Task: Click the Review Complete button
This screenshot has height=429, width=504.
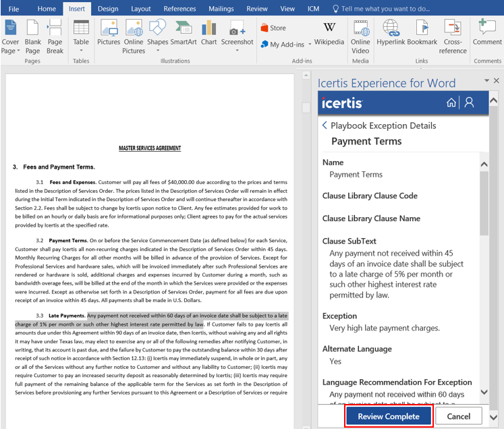Action: tap(388, 416)
